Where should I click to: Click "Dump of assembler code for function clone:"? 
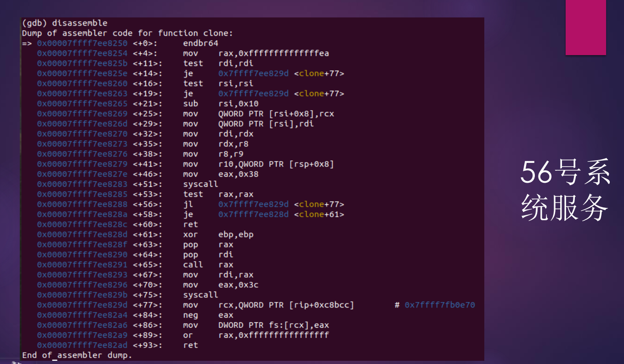127,33
